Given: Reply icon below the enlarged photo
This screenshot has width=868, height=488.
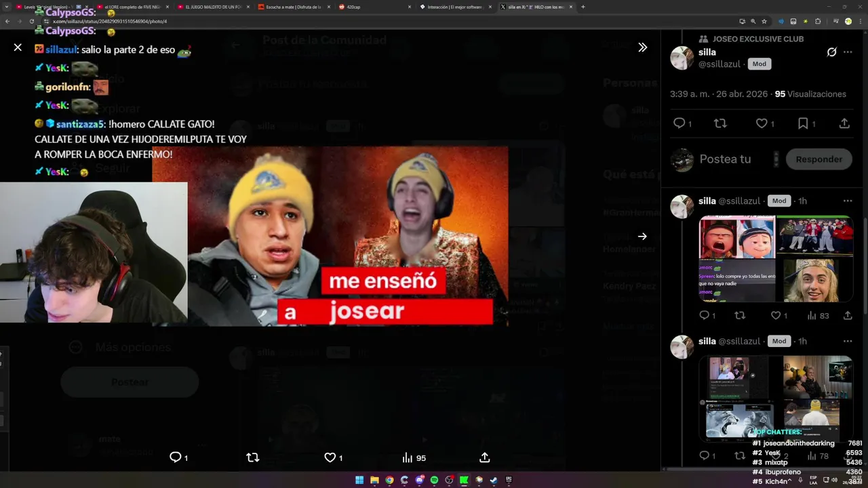Looking at the screenshot, I should 175,457.
